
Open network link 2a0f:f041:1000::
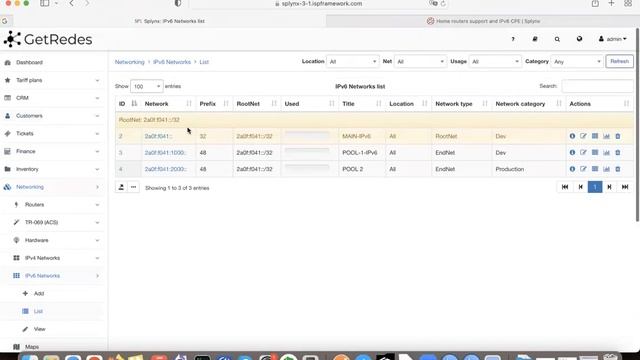point(165,153)
